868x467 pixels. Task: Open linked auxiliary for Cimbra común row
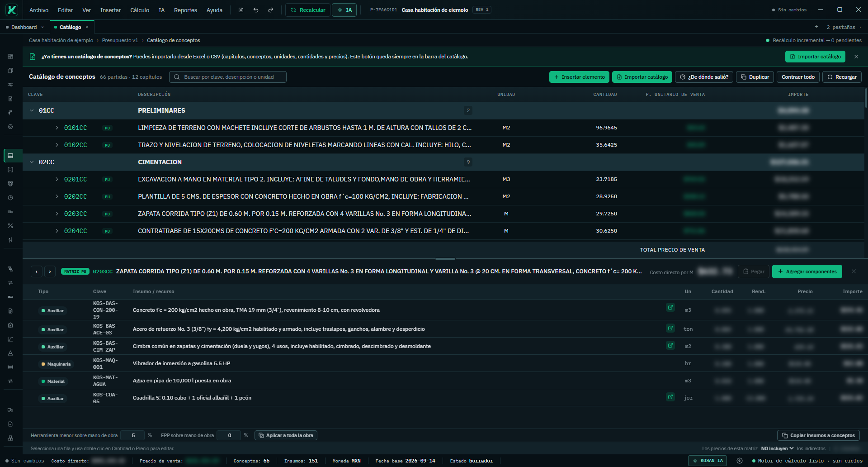click(670, 345)
